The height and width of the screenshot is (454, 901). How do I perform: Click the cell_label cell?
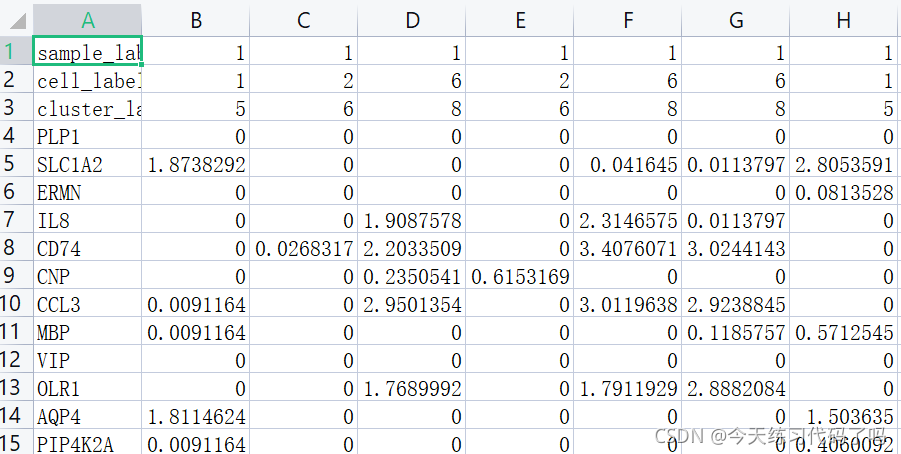(x=87, y=79)
